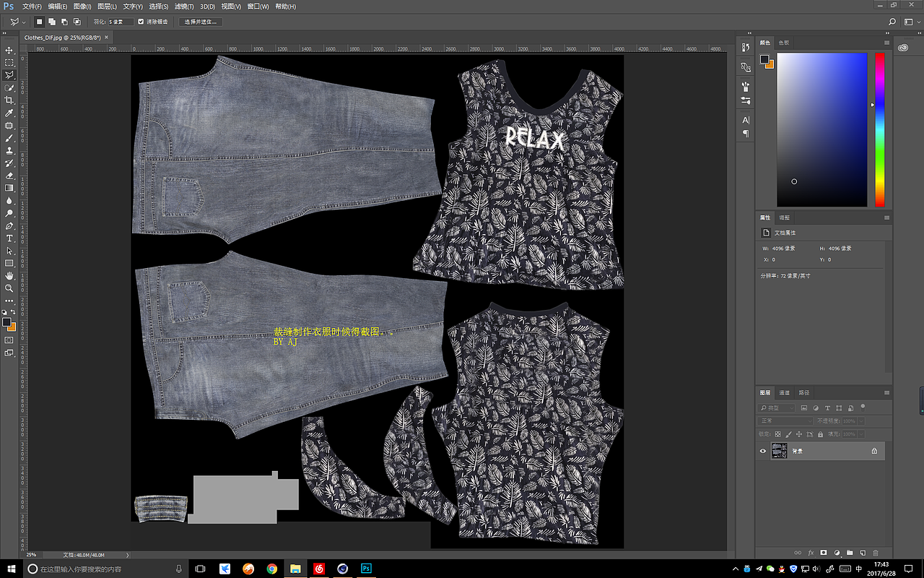Select the Brush tool
Screen dimensions: 924x578
(9, 138)
